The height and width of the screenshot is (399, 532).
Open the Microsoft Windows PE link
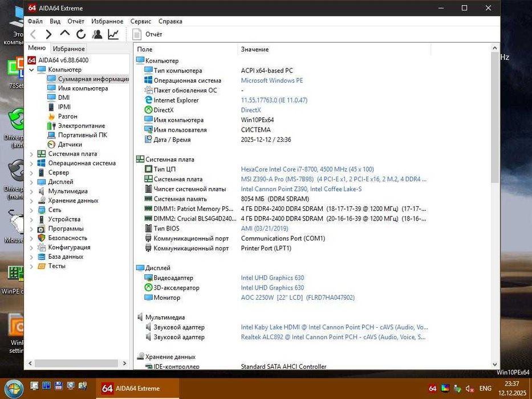pyautogui.click(x=272, y=81)
